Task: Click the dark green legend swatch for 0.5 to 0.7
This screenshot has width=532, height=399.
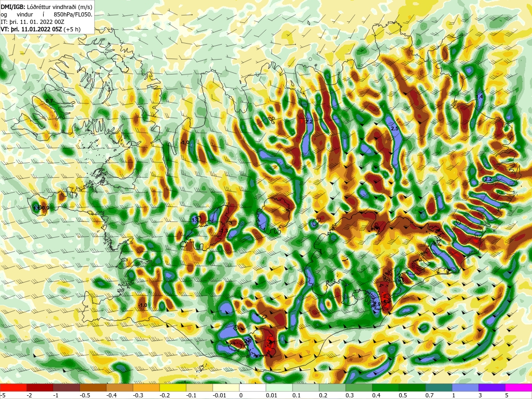Action: [x=412, y=387]
